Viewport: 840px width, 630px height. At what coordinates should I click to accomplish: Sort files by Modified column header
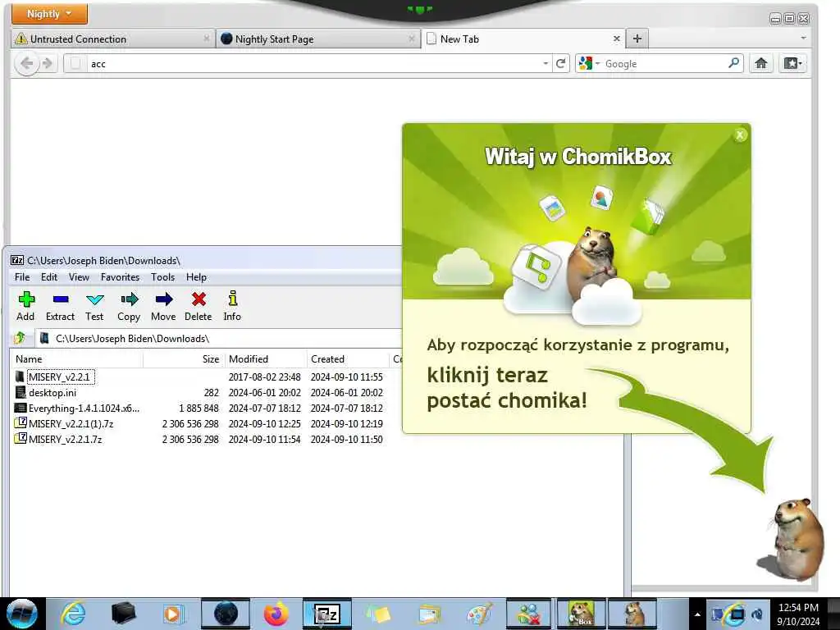(x=265, y=359)
